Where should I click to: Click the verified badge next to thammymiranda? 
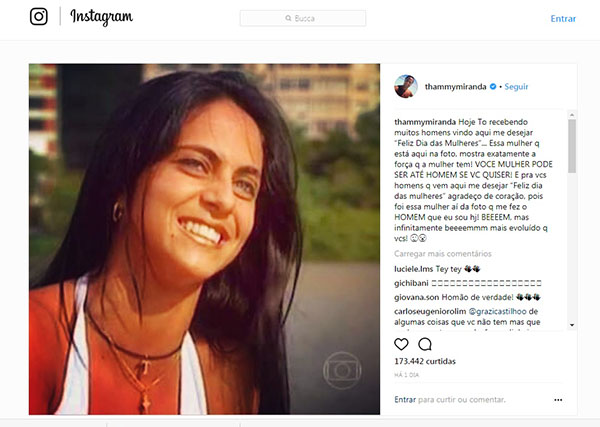click(x=493, y=86)
